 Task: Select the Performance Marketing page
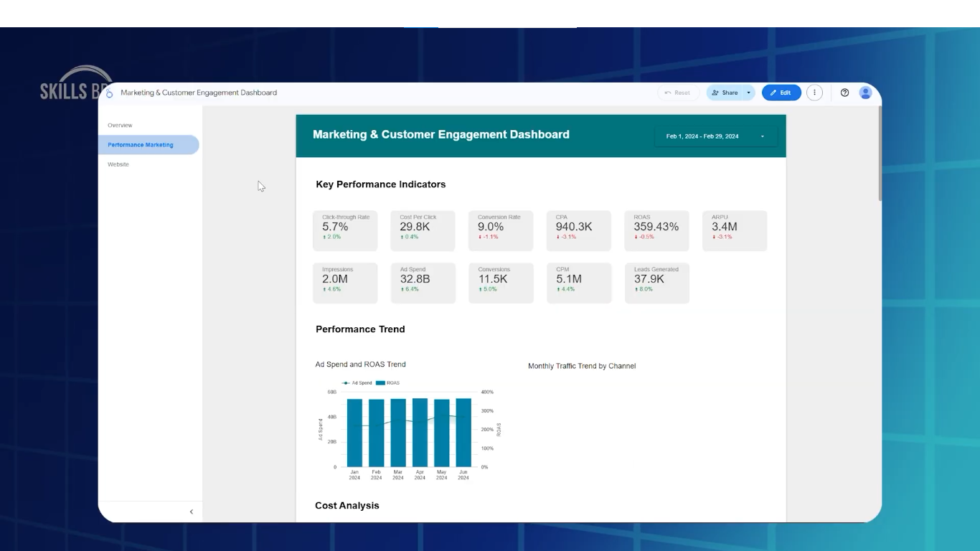point(141,145)
